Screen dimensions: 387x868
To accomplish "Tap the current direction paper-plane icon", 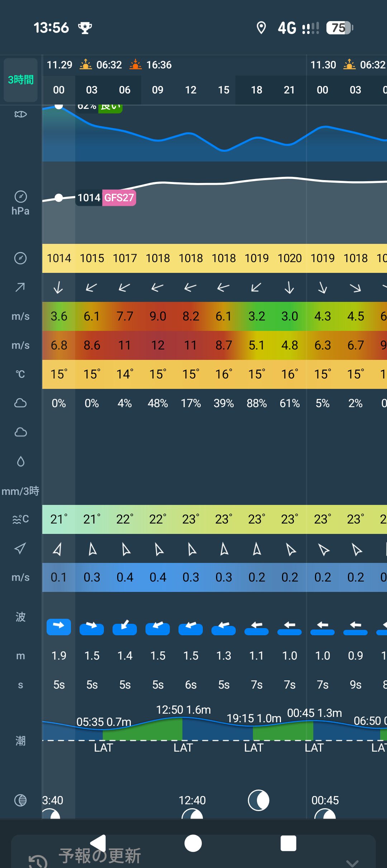I will pos(20,548).
